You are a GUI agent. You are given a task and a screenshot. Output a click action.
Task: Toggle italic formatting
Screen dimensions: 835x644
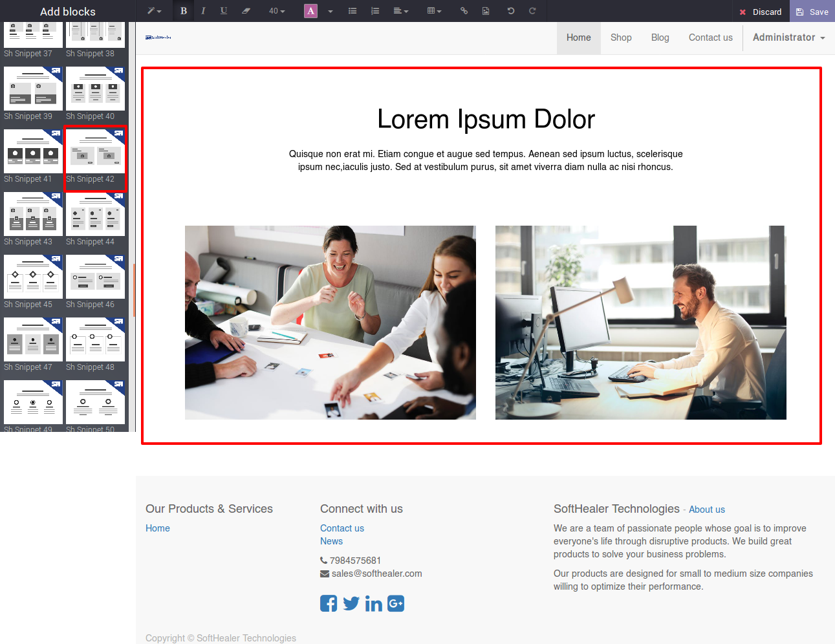click(203, 11)
